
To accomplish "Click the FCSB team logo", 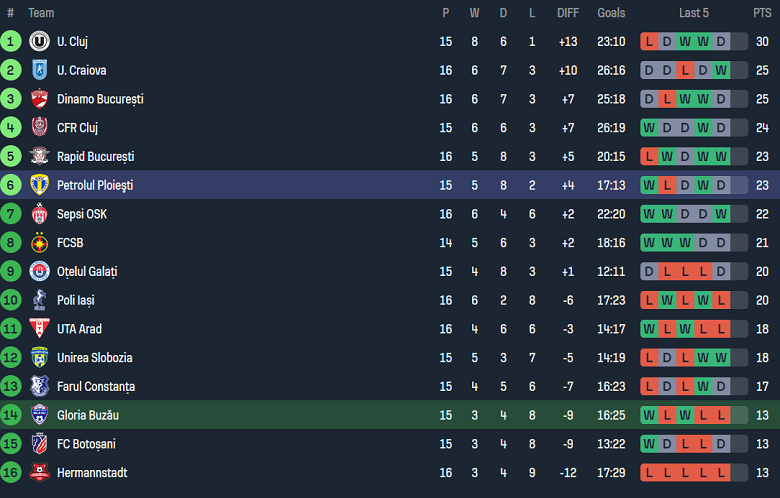I will click(40, 243).
